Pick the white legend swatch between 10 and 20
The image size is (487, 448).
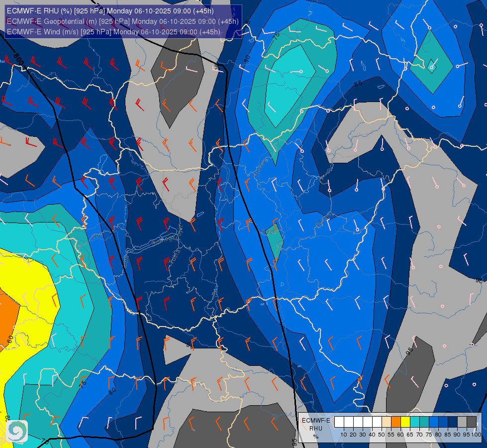(x=349, y=422)
